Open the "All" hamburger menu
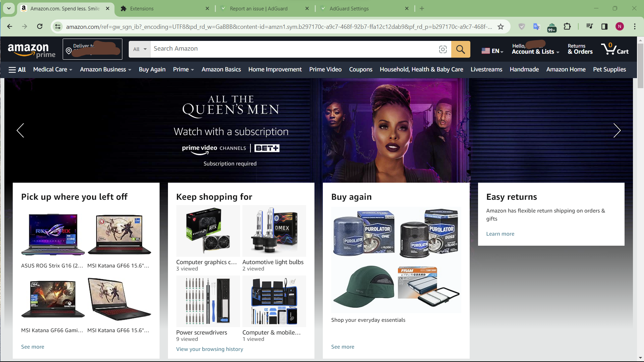The image size is (644, 362). tap(17, 69)
